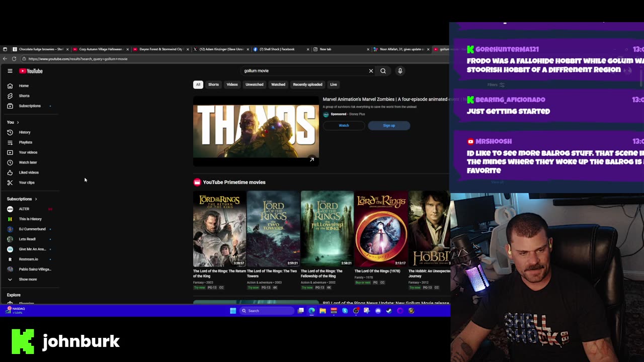Open the Watch later list
Screen dimensions: 644x362
(28, 162)
